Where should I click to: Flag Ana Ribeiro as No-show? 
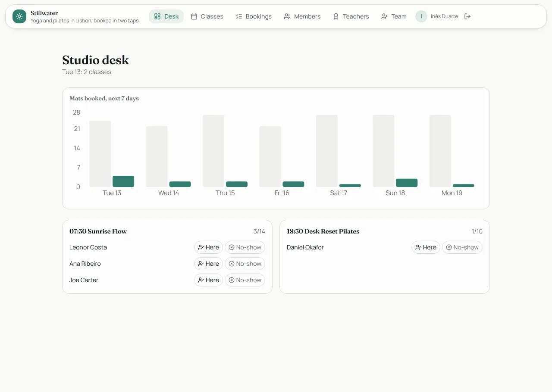click(x=245, y=264)
